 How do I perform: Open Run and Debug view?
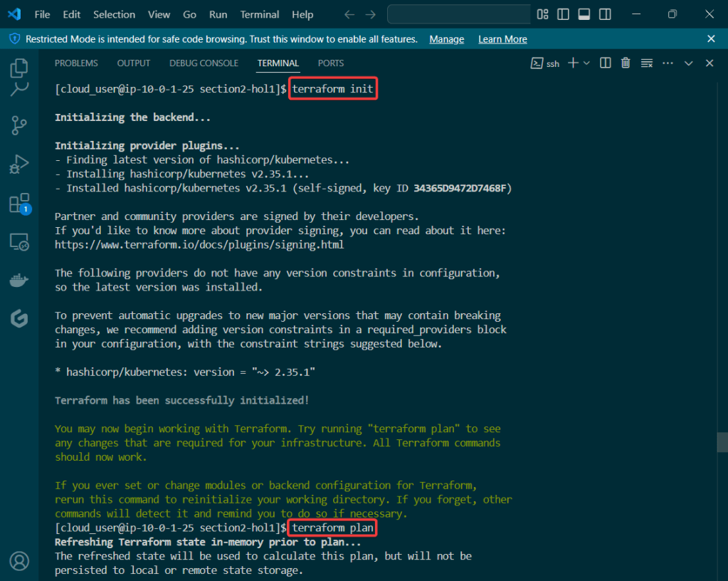click(19, 165)
